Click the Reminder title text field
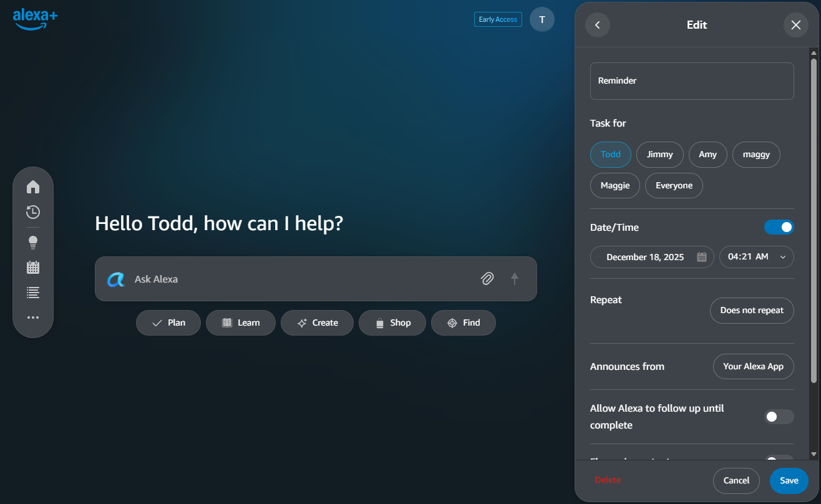 pyautogui.click(x=691, y=80)
